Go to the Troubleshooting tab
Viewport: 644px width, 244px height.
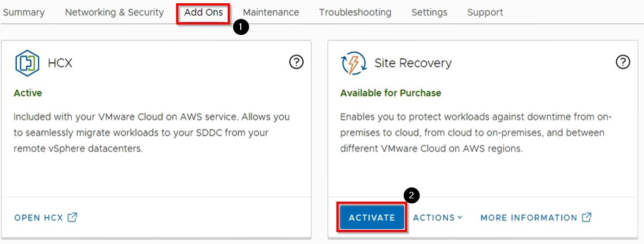pos(355,12)
